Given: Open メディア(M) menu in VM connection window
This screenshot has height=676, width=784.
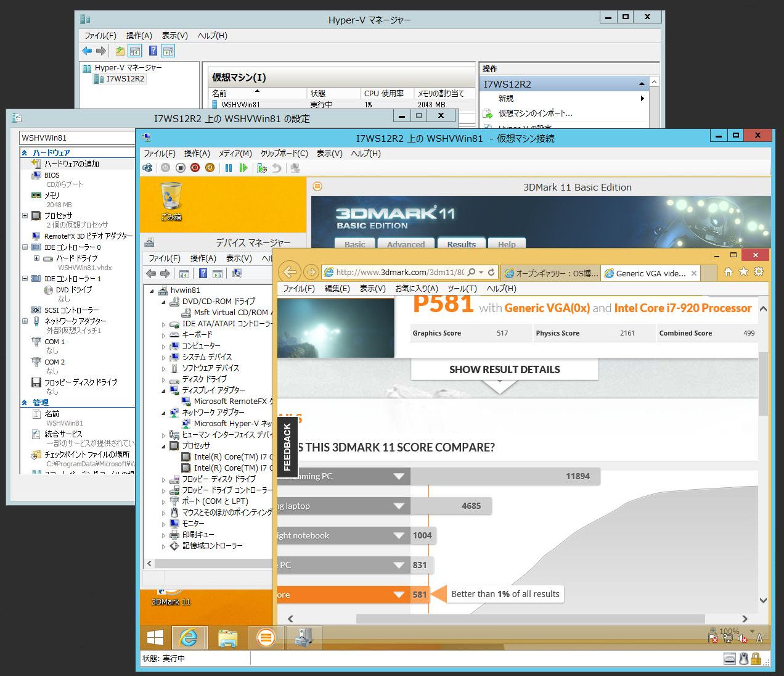Looking at the screenshot, I should (x=235, y=153).
